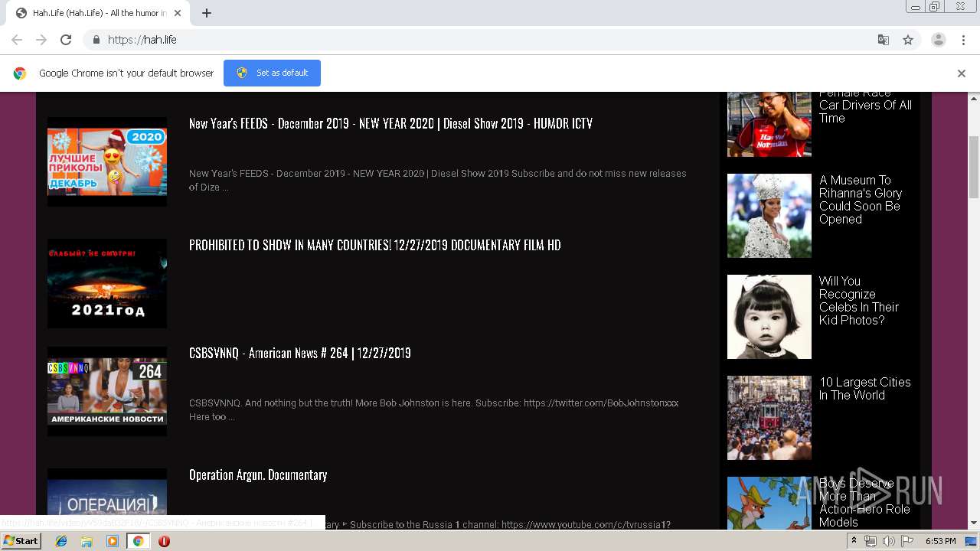The image size is (980, 551).
Task: Click the CSBSVNNQ description with Twitter link
Action: tap(434, 409)
